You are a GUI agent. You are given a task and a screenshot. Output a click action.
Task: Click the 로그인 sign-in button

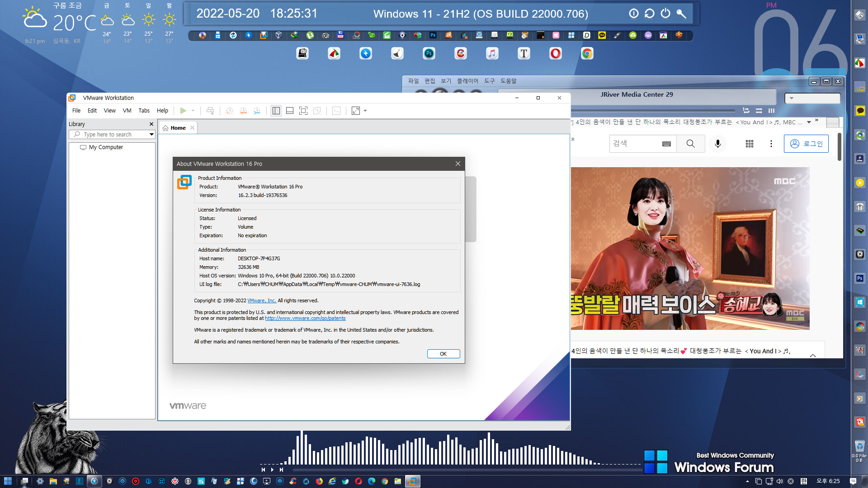806,144
